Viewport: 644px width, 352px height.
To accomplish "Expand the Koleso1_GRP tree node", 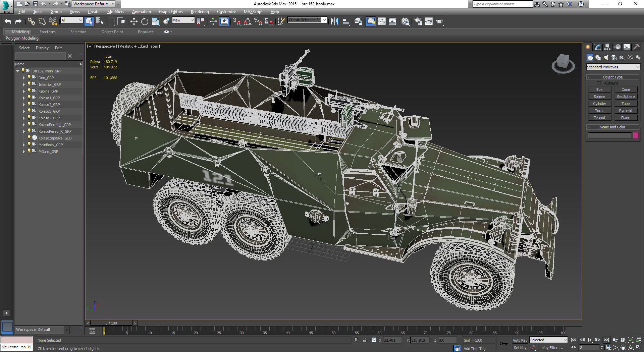I will [x=24, y=98].
